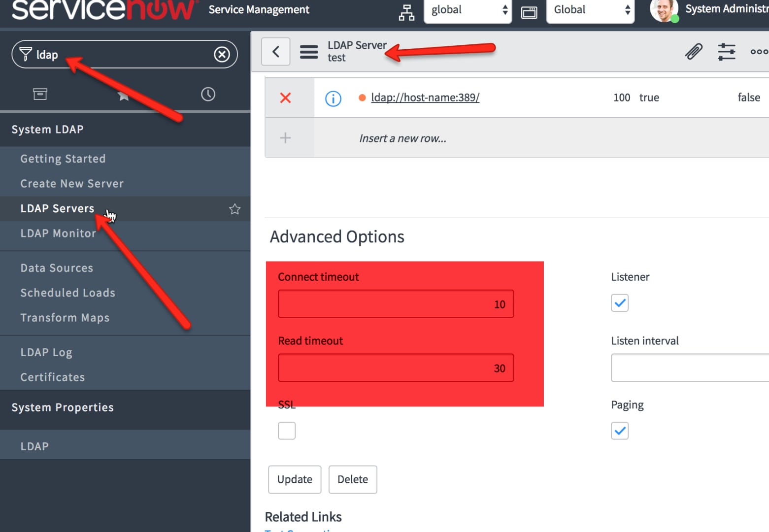Open Certificates module
This screenshot has width=769, height=532.
pos(53,377)
